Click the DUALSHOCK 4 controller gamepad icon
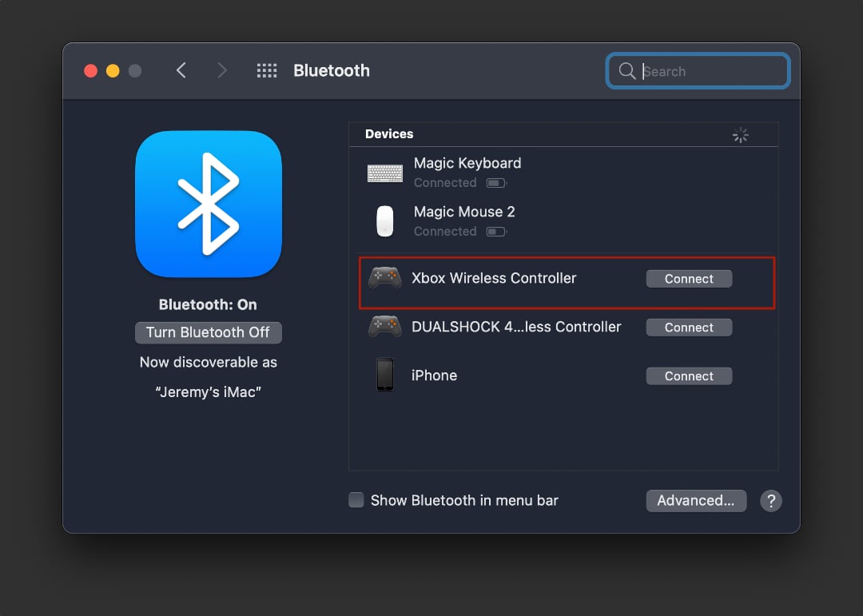The image size is (863, 616). click(384, 327)
